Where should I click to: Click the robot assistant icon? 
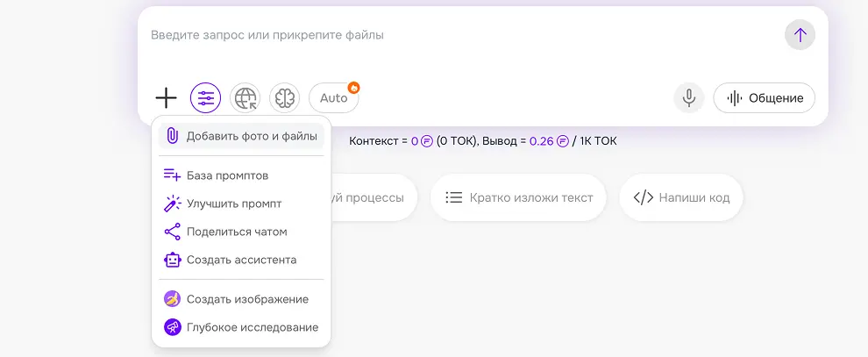click(173, 260)
